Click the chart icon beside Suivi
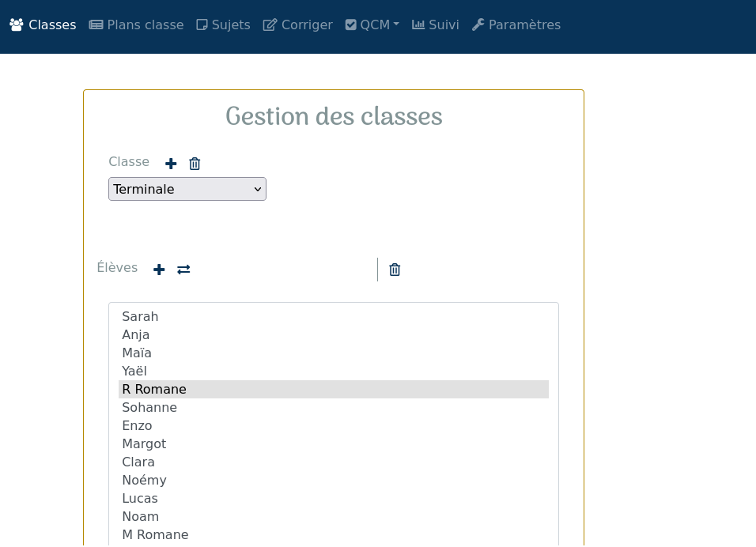 coord(418,25)
